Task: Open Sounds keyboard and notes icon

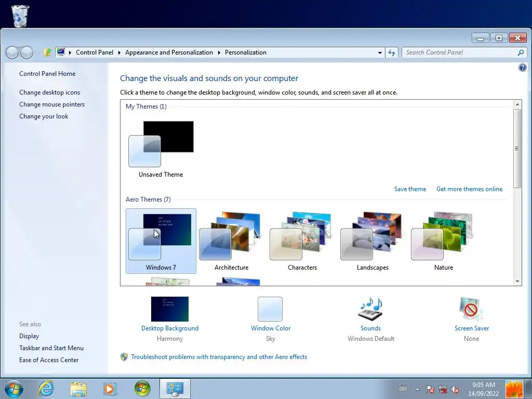Action: (x=371, y=309)
